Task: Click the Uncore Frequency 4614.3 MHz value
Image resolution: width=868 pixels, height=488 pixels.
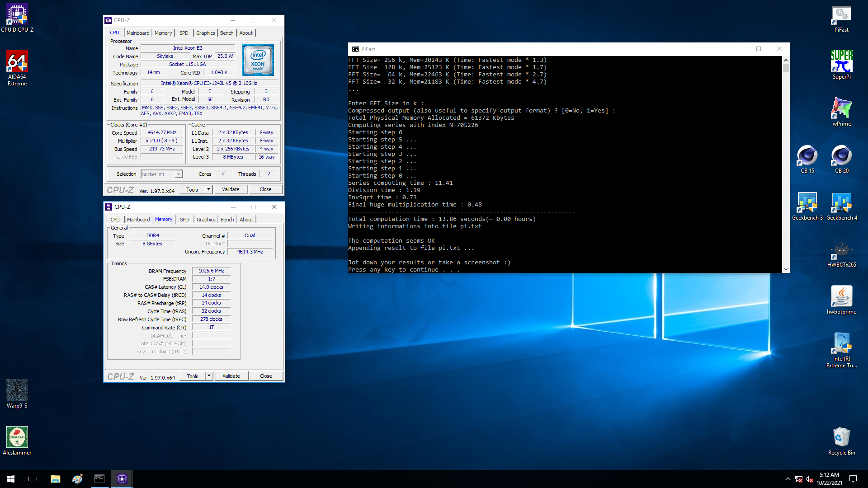Action: [x=250, y=252]
